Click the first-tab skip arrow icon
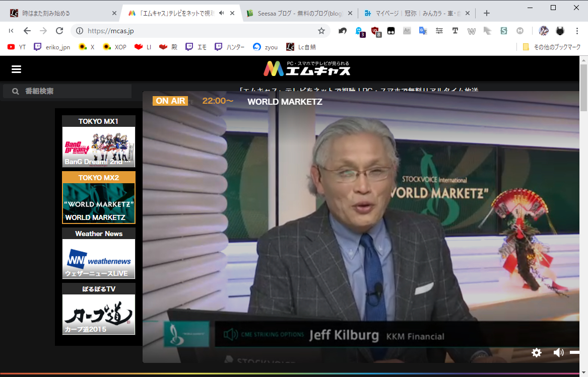The width and height of the screenshot is (588, 377). [11, 31]
